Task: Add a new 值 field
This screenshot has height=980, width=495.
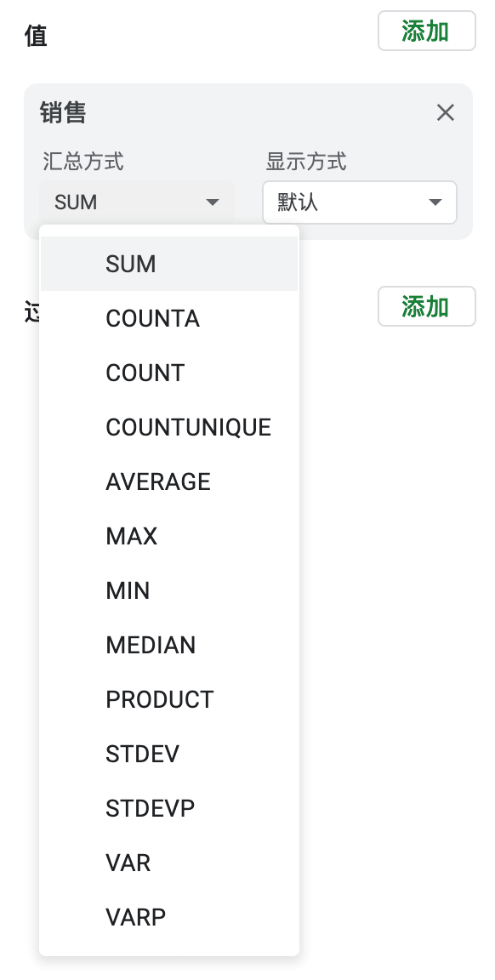Action: click(x=426, y=31)
